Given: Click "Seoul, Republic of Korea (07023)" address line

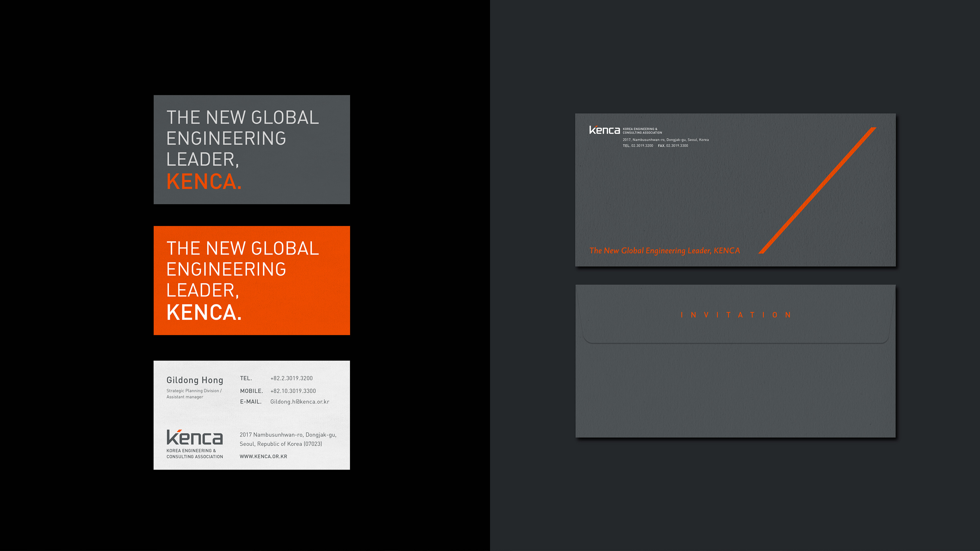Looking at the screenshot, I should [281, 444].
